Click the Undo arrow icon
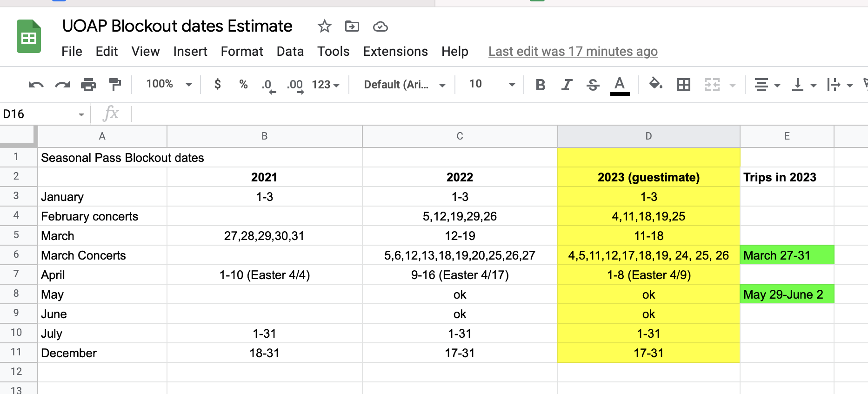The image size is (868, 394). point(36,85)
